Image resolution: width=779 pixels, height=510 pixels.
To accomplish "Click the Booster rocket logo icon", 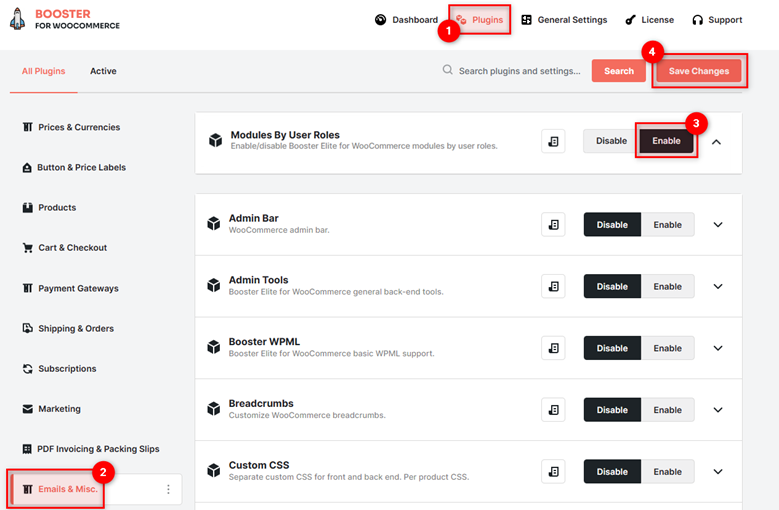I will (17, 19).
